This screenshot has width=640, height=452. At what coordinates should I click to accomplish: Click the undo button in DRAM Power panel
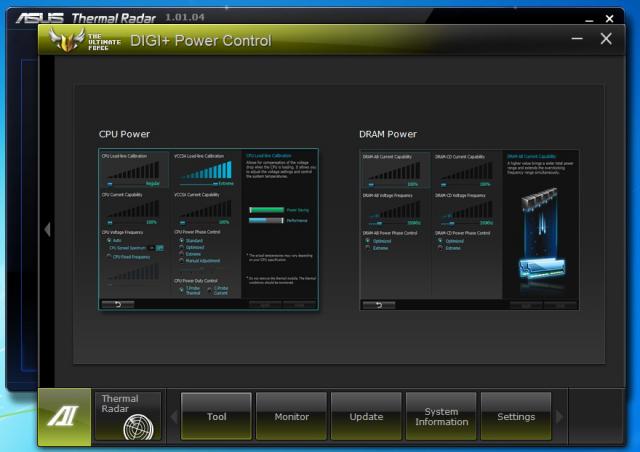pos(379,305)
